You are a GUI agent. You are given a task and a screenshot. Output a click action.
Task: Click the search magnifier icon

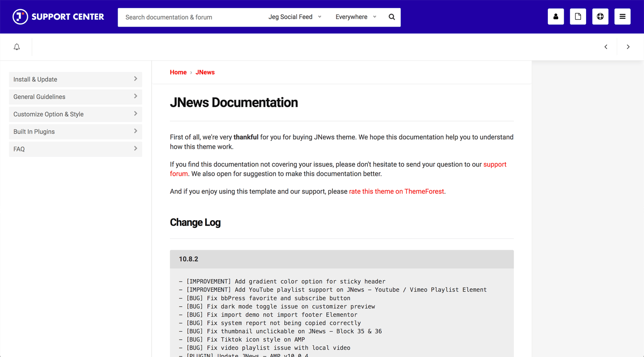392,17
